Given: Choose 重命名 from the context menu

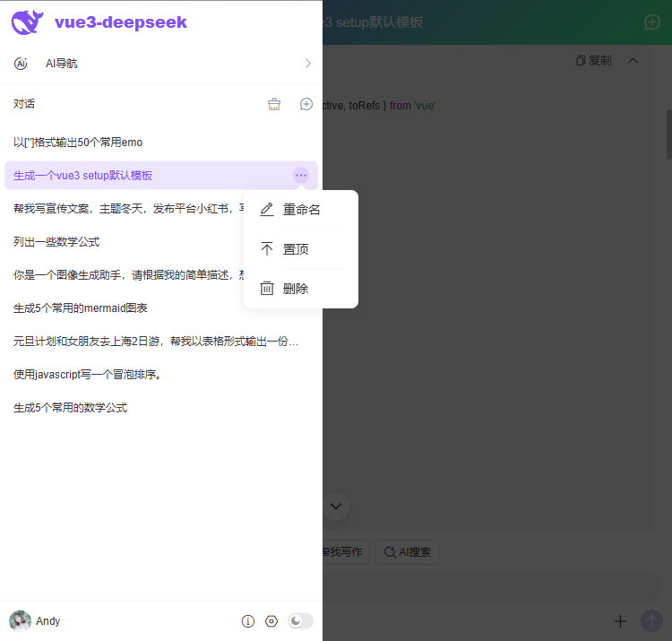Looking at the screenshot, I should click(301, 210).
